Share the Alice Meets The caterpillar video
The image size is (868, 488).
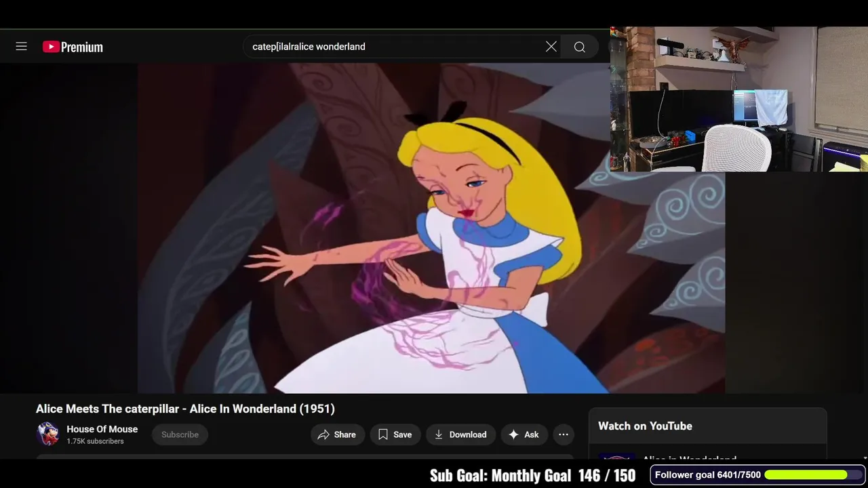[x=337, y=434]
